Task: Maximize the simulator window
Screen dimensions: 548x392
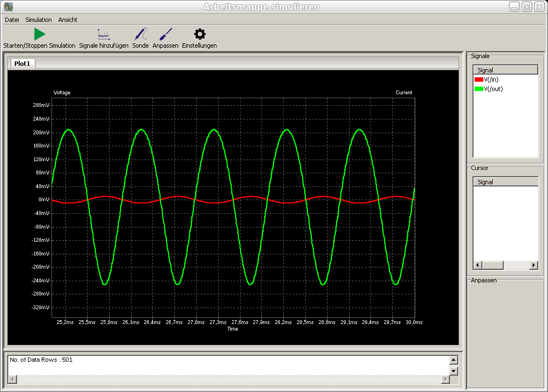Action: point(527,7)
